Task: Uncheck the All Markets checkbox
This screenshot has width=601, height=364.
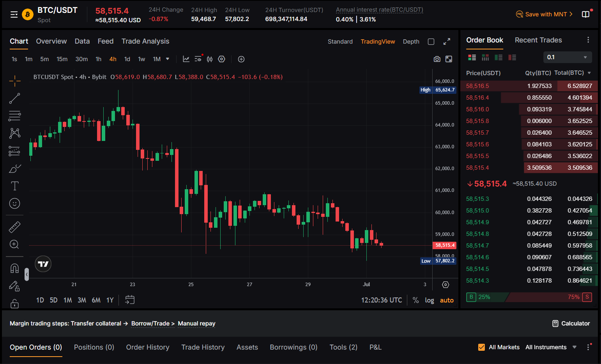Action: tap(481, 347)
